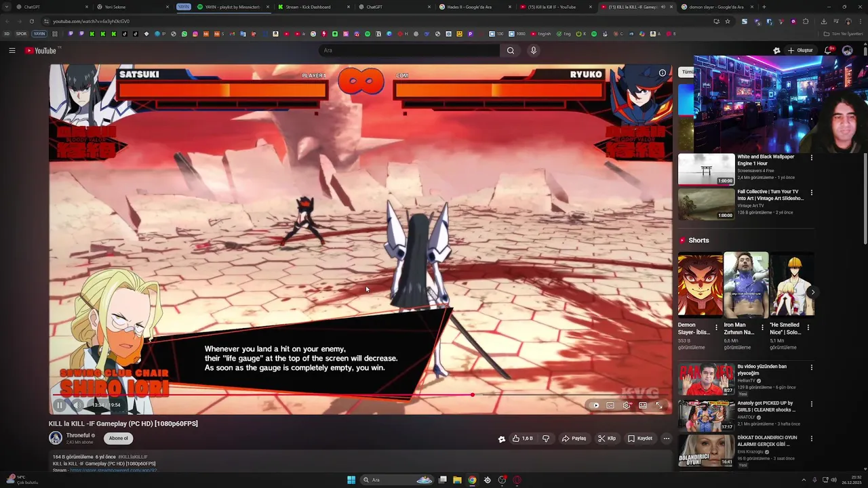
Task: Open options for the Iron Man short
Action: point(762,327)
